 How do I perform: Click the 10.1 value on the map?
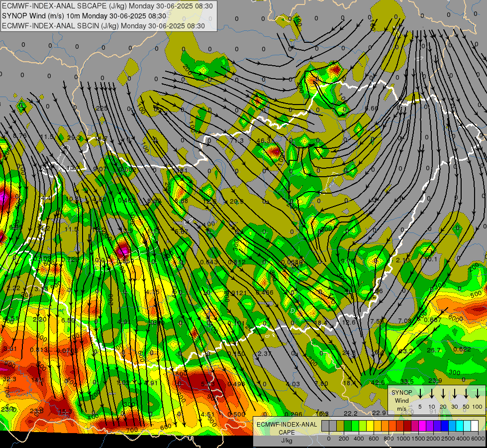pyautogui.click(x=430, y=259)
